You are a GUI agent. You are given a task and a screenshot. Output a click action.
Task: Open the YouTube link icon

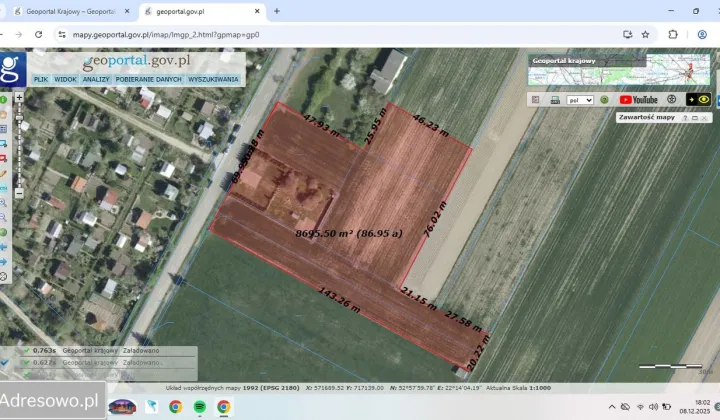click(x=638, y=100)
